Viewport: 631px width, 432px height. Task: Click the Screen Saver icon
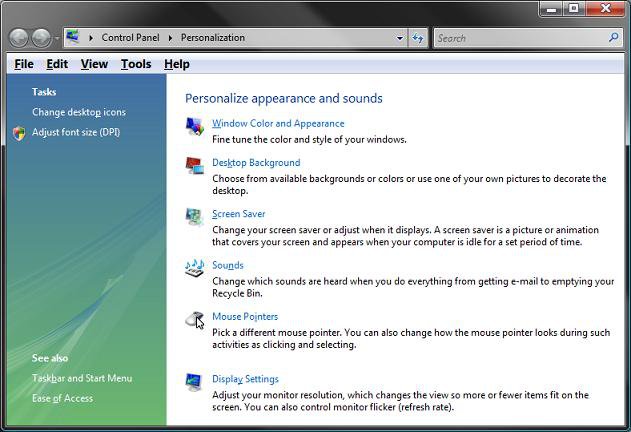pos(195,217)
